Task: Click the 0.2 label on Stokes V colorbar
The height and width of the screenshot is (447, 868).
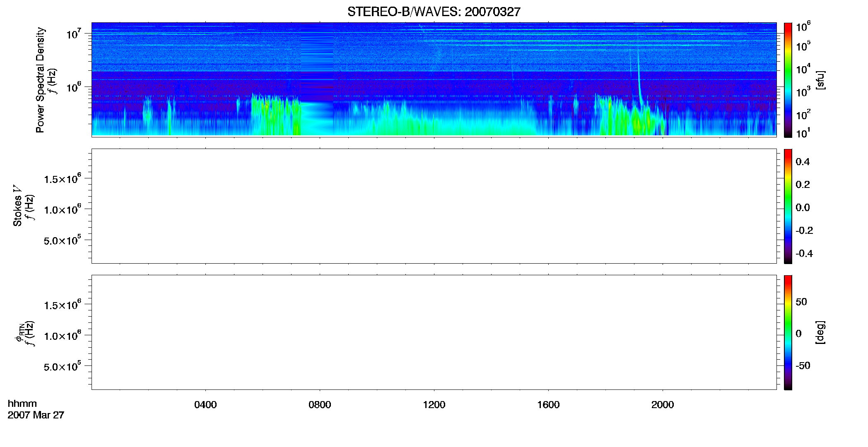Action: [x=803, y=185]
